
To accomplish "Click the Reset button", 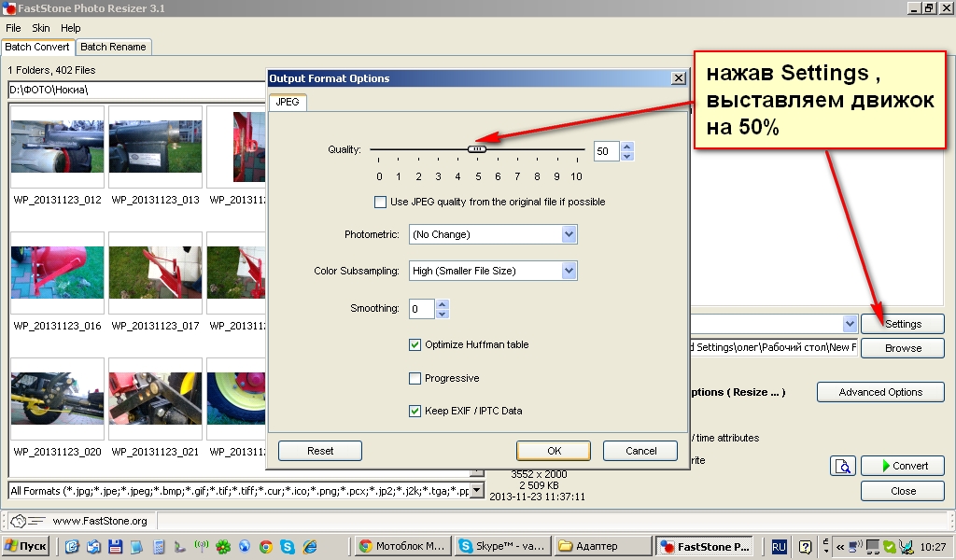I will pyautogui.click(x=320, y=451).
